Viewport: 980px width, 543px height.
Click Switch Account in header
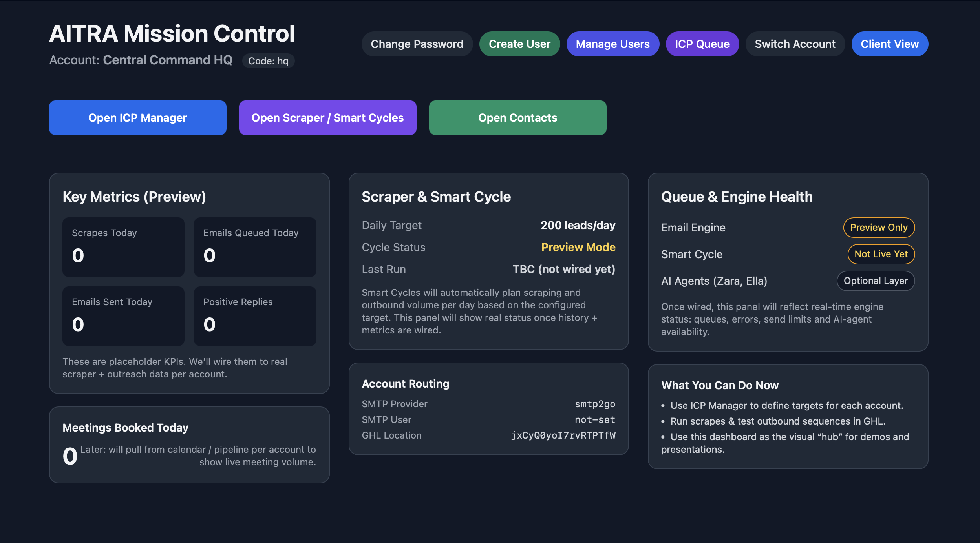point(795,44)
